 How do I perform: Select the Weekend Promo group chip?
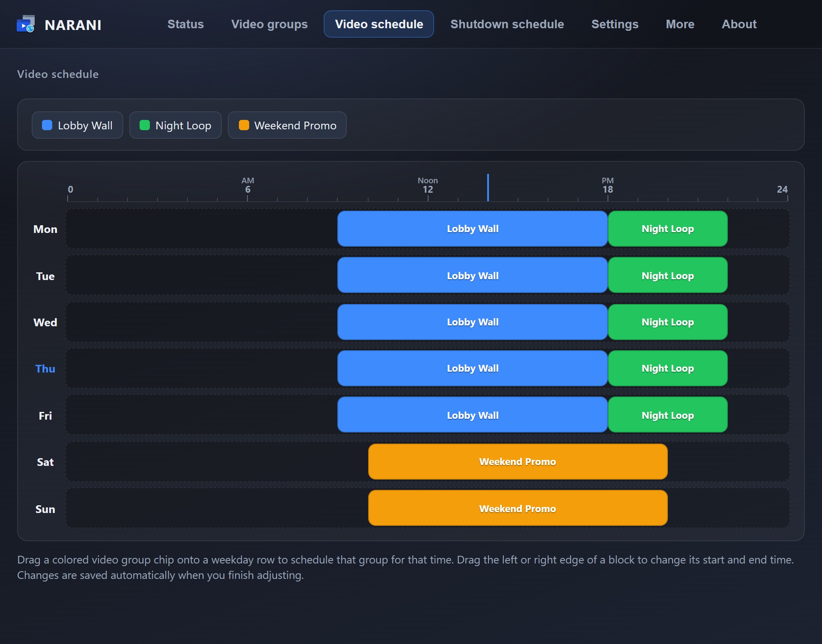point(287,125)
